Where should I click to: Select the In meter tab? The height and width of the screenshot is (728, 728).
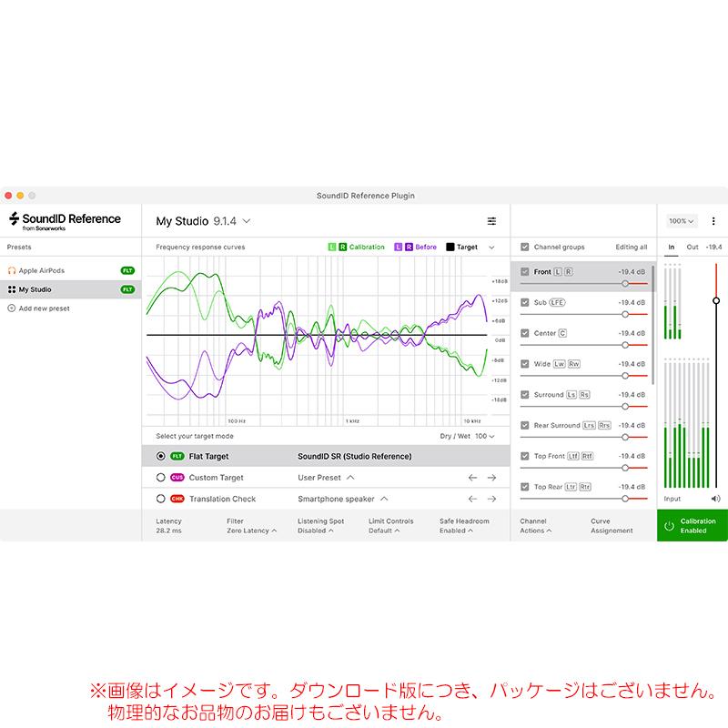(672, 246)
